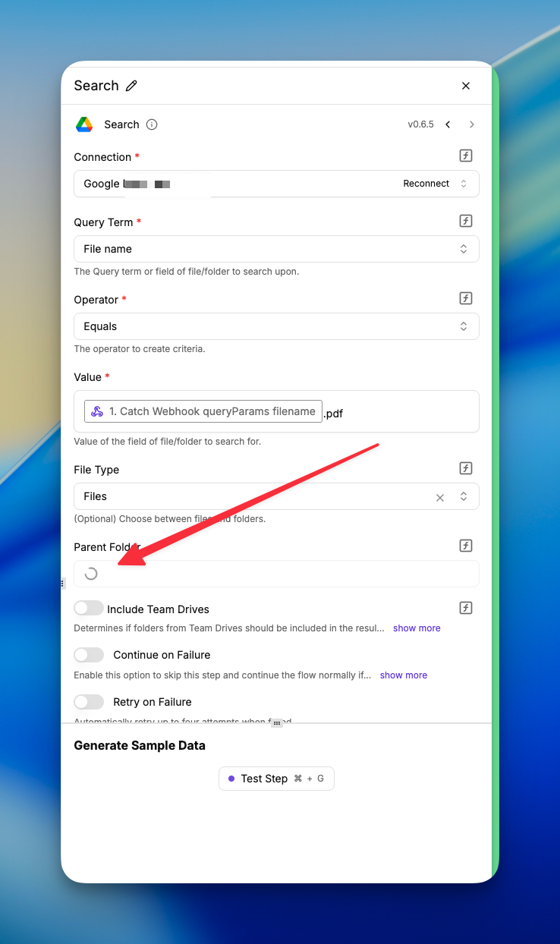Enable the Include Team Drives toggle

(x=89, y=608)
